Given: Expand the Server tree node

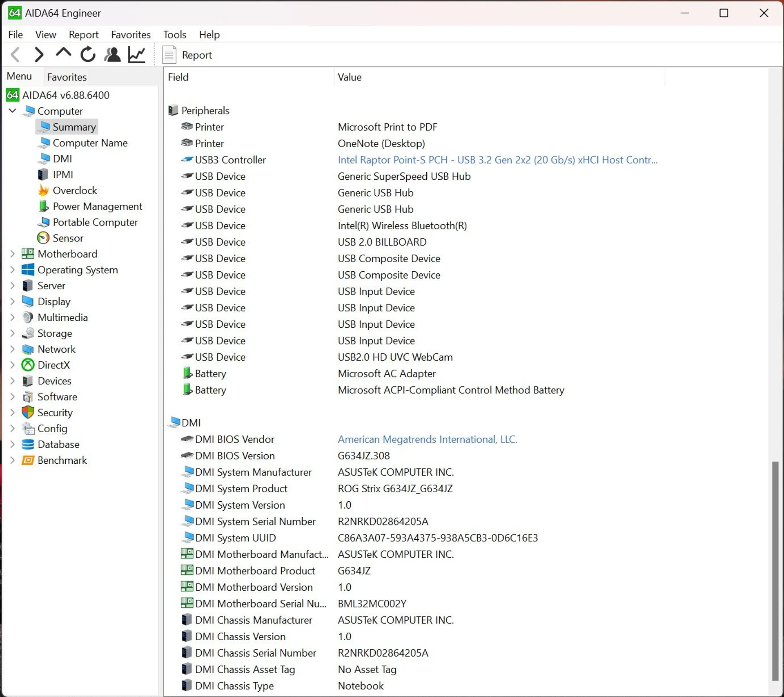Looking at the screenshot, I should [x=13, y=286].
